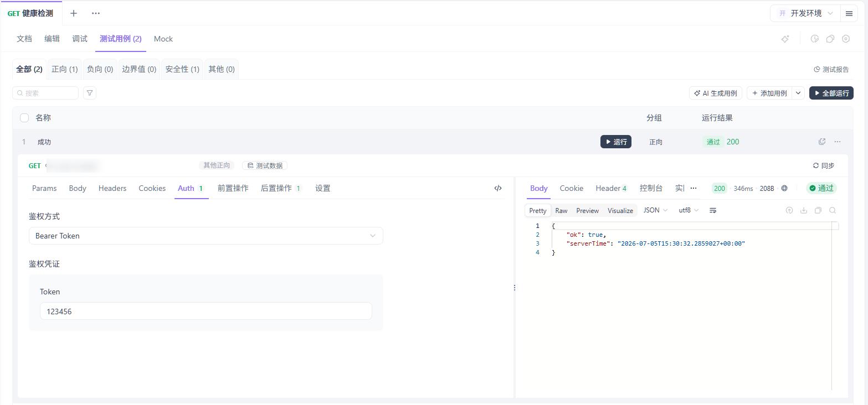Filter cases by 正向 (1)

tap(65, 69)
